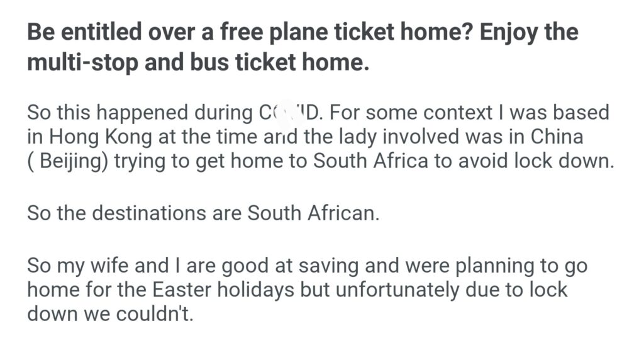The width and height of the screenshot is (644, 350).
Task: Click the text "down we couldn't."
Action: coord(110,313)
